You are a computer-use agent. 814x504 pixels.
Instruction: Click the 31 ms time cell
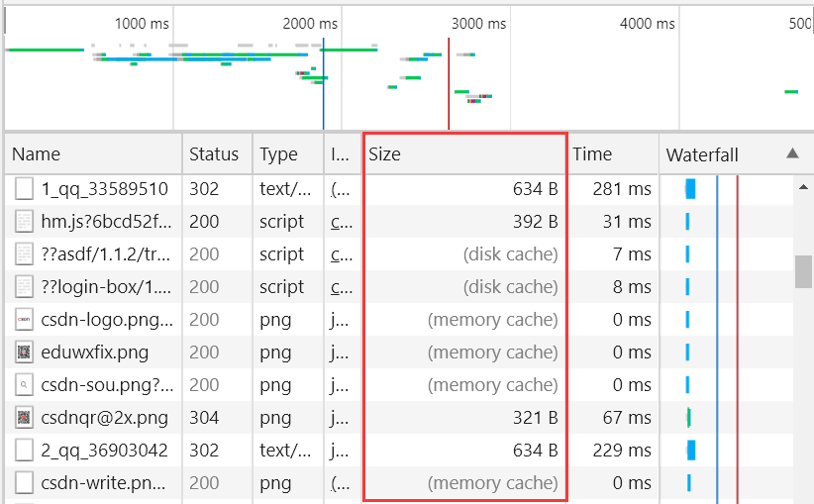click(x=627, y=222)
